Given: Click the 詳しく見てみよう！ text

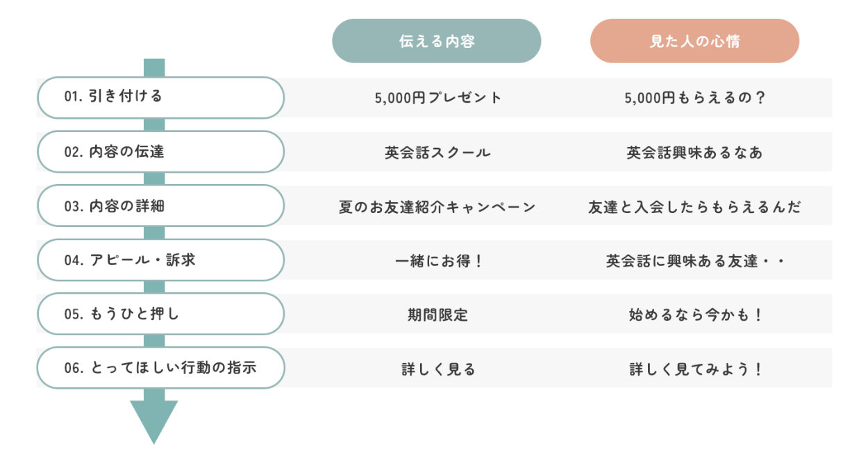Looking at the screenshot, I should [694, 369].
